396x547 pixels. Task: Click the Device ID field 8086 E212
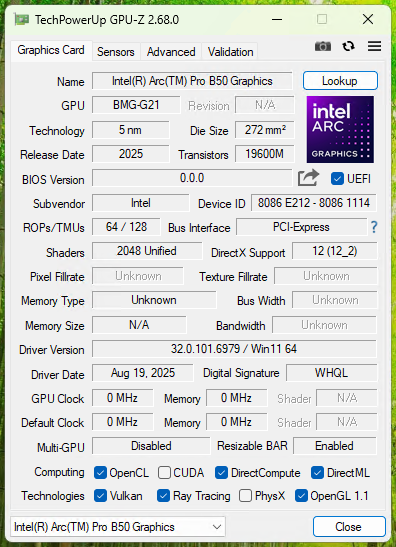pyautogui.click(x=314, y=203)
